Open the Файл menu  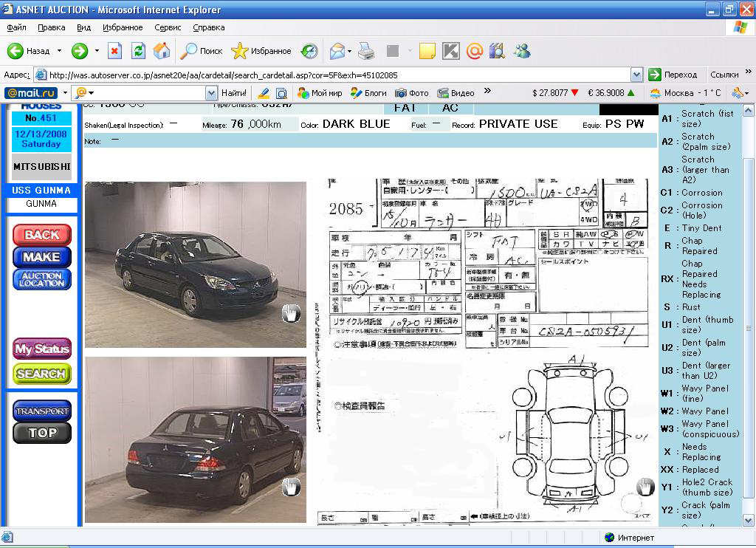coord(16,27)
